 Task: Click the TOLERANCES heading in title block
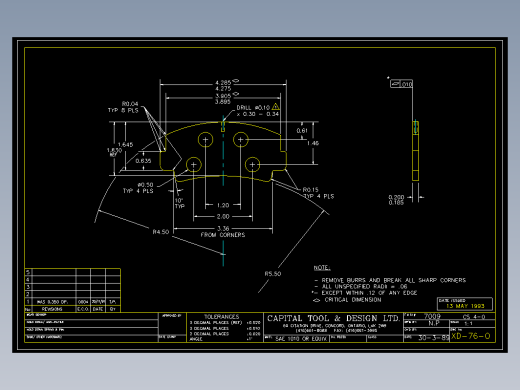pos(222,317)
